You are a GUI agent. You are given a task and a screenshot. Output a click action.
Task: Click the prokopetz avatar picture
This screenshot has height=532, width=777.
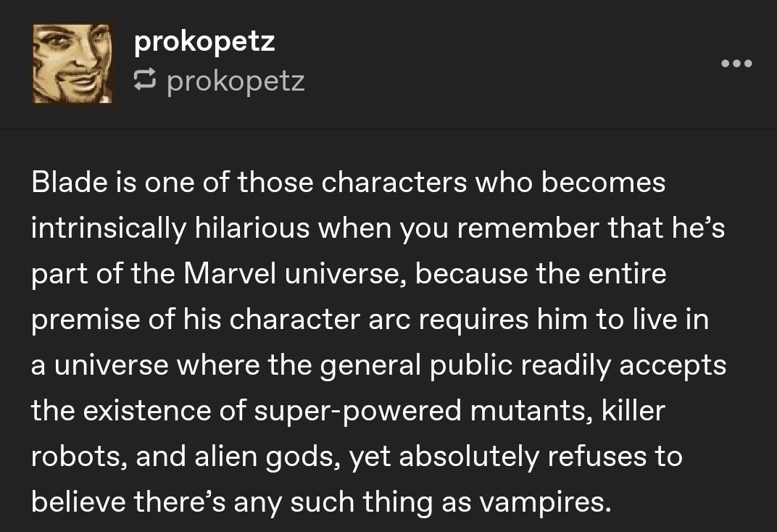(x=72, y=63)
